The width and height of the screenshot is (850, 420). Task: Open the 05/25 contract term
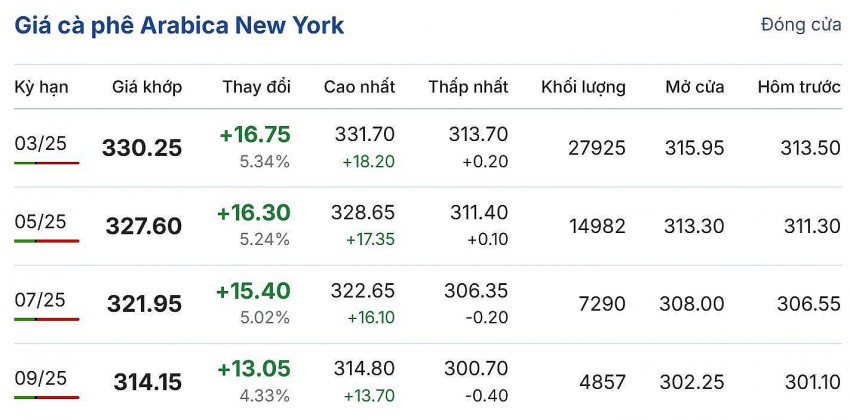tap(41, 222)
